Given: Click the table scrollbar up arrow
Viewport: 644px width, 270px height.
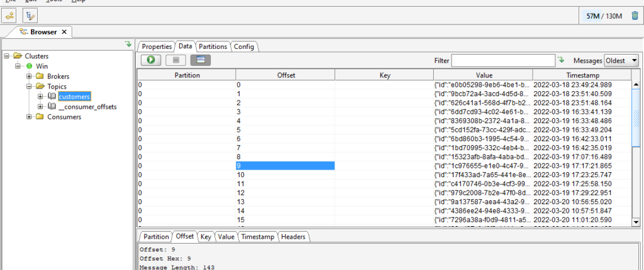Looking at the screenshot, I should click(636, 85).
